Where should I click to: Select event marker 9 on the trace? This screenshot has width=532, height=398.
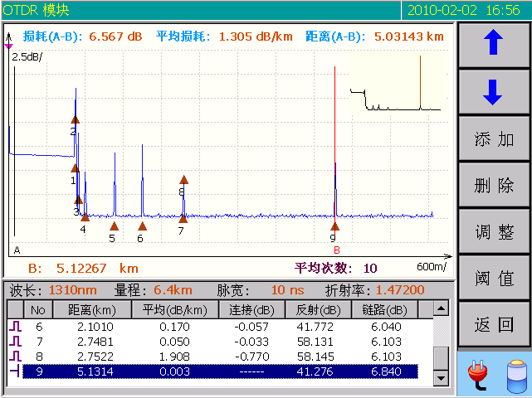(333, 226)
